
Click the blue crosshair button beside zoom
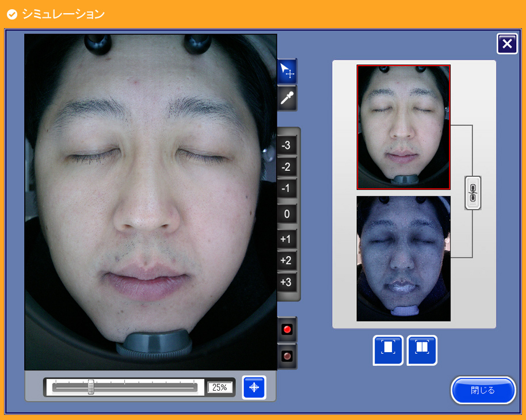point(254,387)
